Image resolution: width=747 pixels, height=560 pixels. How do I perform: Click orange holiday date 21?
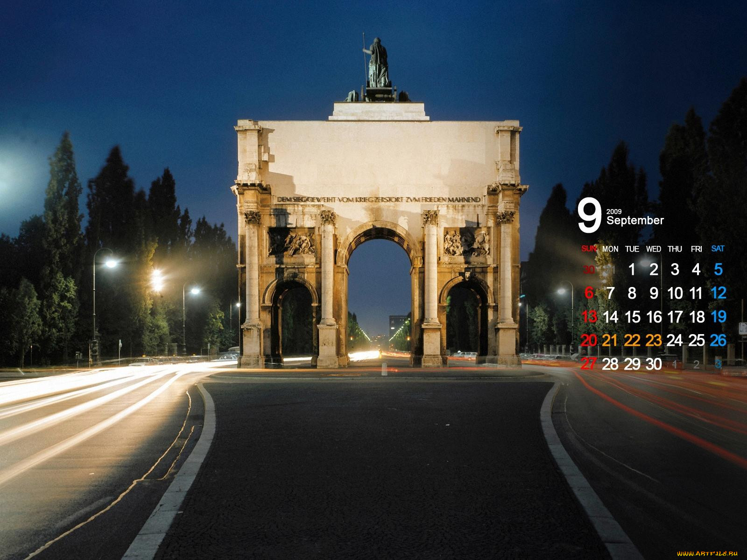coord(610,341)
